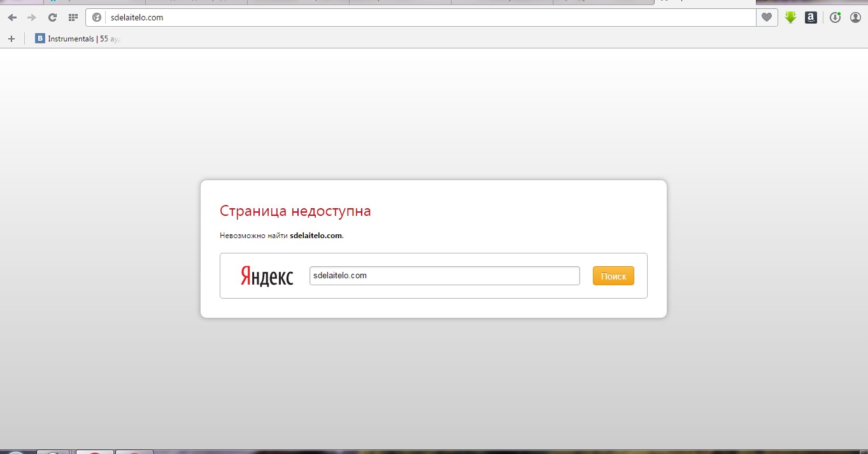
Task: Open the Amazon extension icon
Action: coord(811,18)
